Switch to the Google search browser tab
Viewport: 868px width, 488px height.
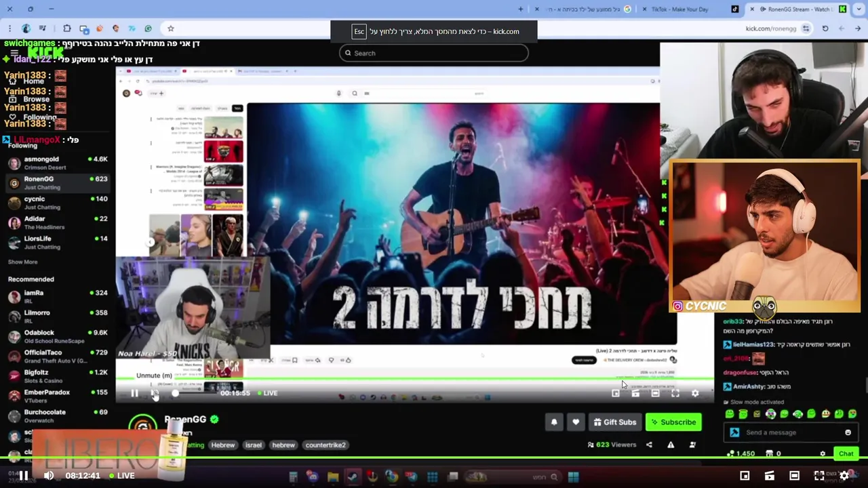point(583,9)
